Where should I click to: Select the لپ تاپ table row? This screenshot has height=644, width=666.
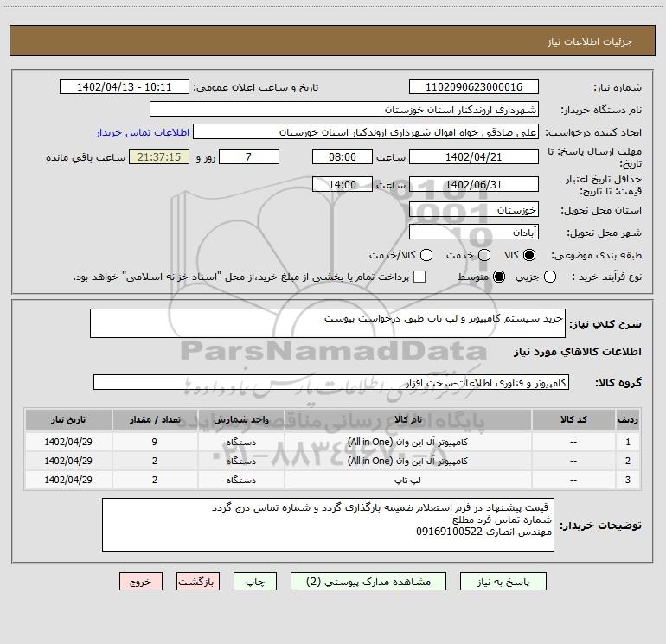(x=333, y=480)
